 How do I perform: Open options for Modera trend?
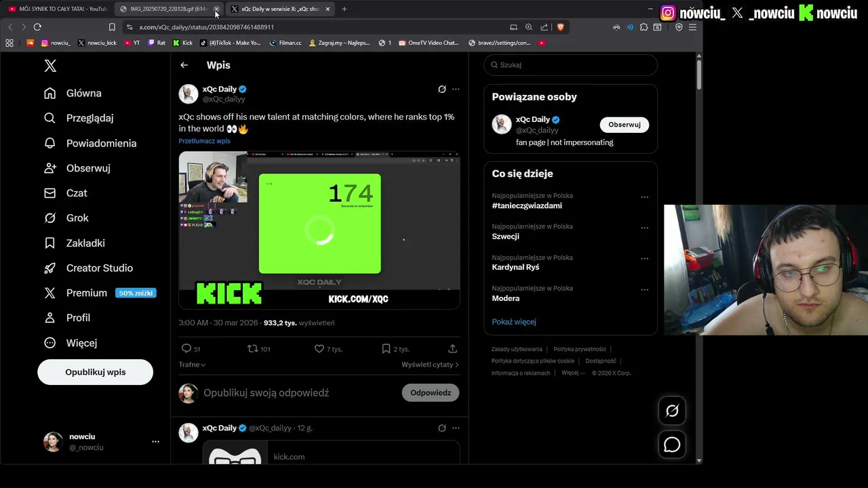[x=644, y=289]
